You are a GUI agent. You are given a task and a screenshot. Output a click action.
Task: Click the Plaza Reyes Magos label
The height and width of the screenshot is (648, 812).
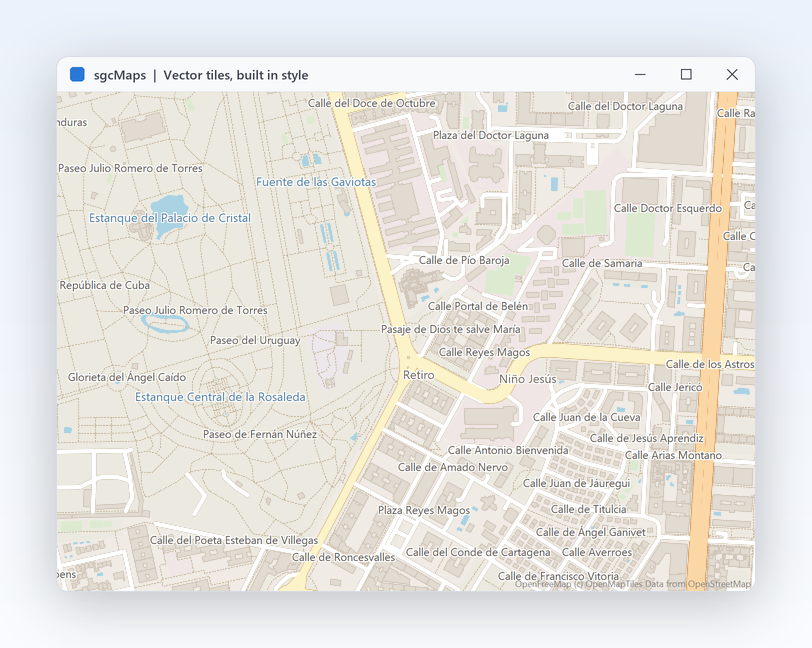point(424,510)
